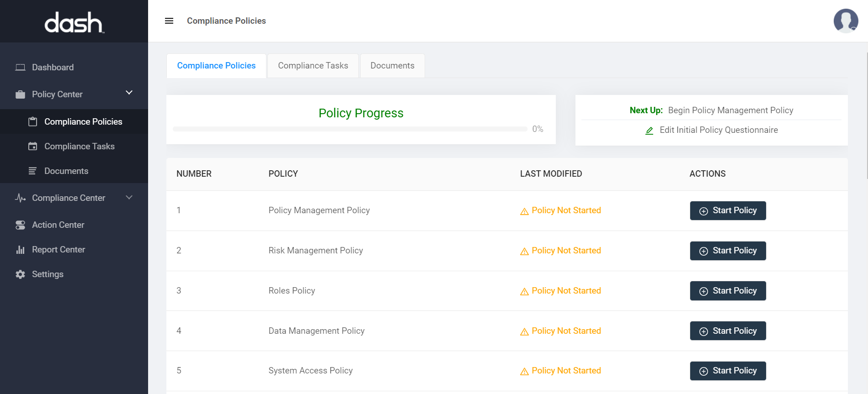Select Compliance Policies in the sidebar

coord(83,122)
